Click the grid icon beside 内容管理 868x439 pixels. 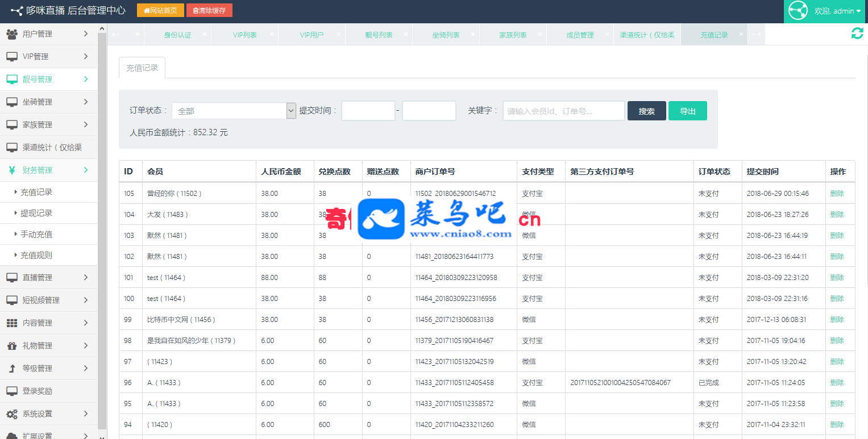click(11, 323)
